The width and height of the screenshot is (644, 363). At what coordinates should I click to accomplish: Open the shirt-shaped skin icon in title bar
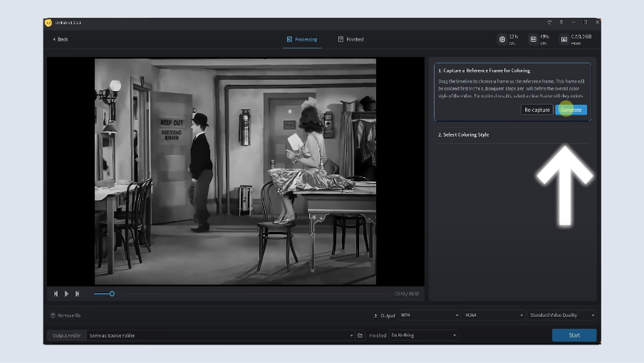[x=549, y=22]
